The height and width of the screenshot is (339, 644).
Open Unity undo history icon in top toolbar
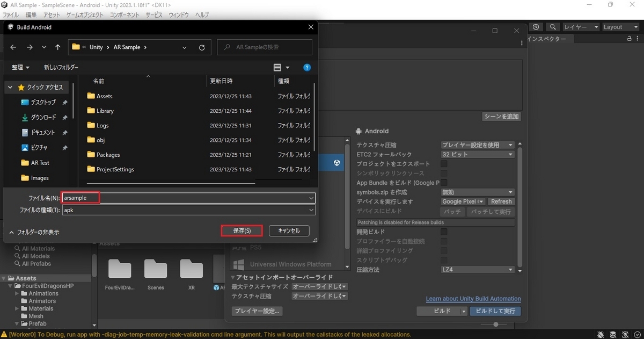(536, 27)
